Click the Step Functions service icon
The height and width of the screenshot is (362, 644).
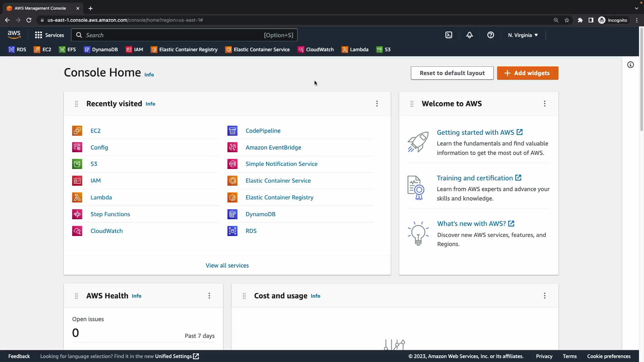click(x=77, y=214)
